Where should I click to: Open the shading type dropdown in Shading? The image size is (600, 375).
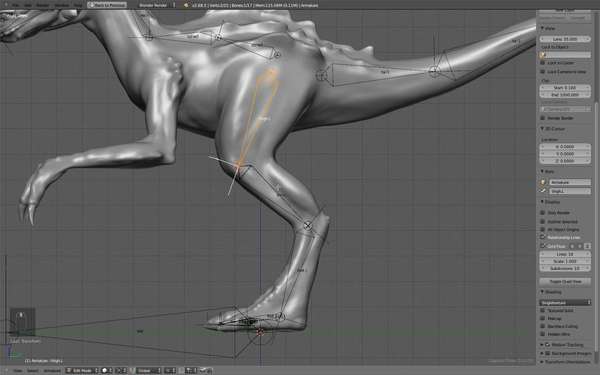565,302
